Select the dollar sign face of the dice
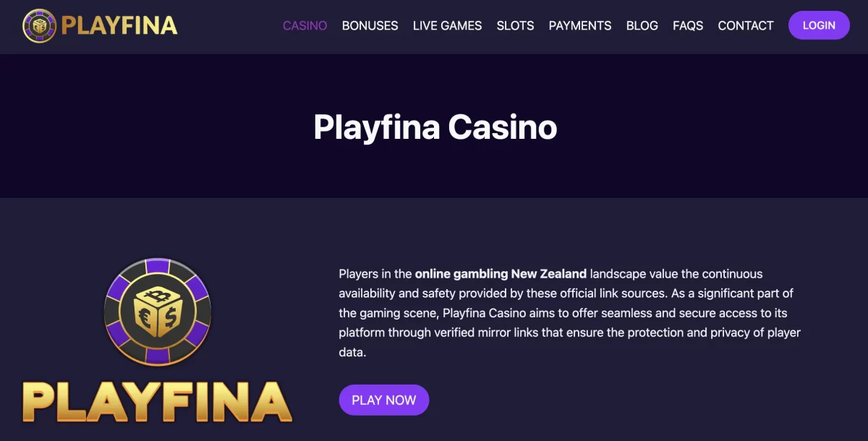The image size is (868, 441). pos(171,316)
